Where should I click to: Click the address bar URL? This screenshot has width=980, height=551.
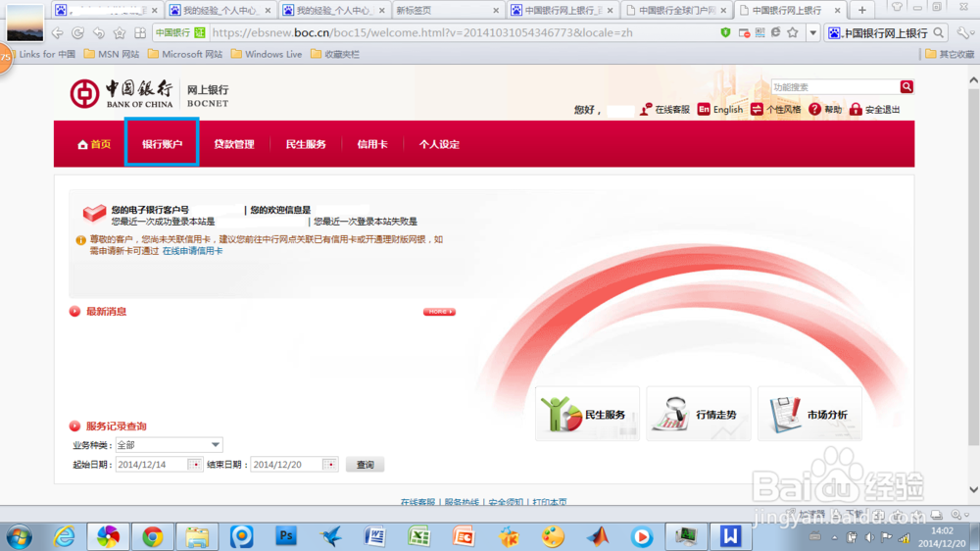(422, 32)
